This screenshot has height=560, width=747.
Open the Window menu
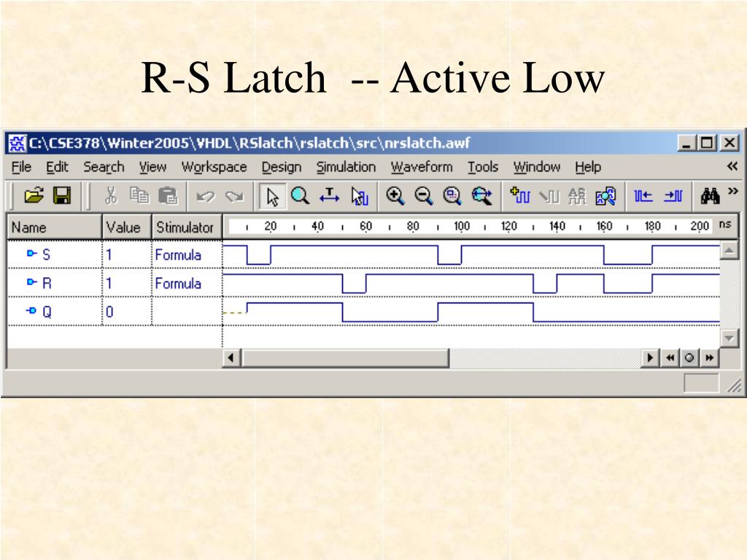coord(536,167)
